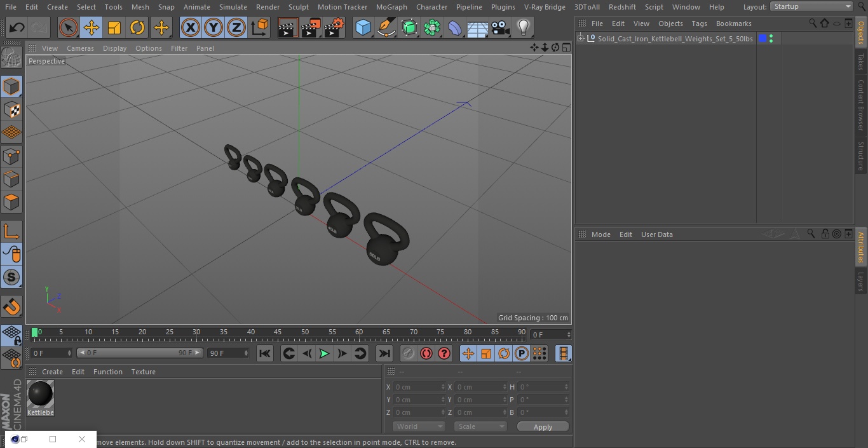Click the Apply button
The width and height of the screenshot is (868, 448).
point(543,427)
